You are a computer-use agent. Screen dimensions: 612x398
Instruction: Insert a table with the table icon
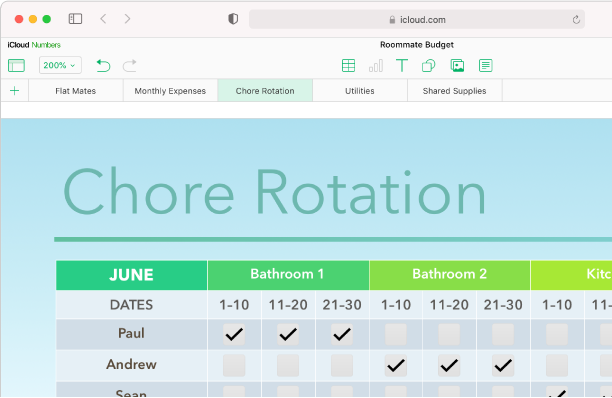pos(348,65)
